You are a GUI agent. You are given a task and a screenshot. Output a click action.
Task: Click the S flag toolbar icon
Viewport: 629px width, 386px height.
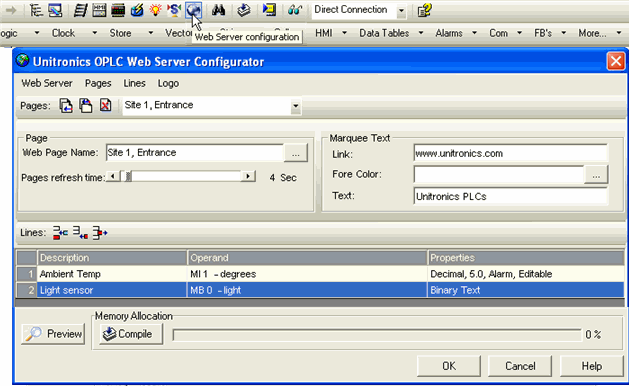(x=174, y=10)
